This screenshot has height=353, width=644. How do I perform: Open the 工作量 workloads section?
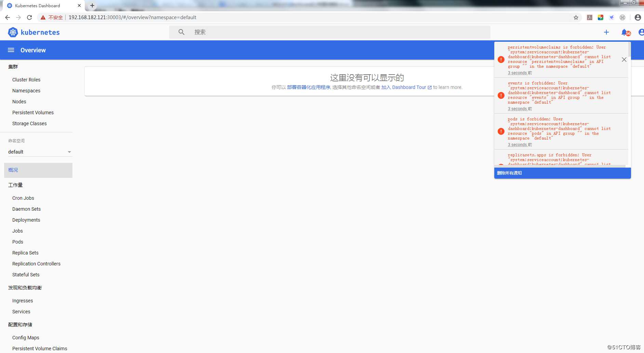coord(15,185)
